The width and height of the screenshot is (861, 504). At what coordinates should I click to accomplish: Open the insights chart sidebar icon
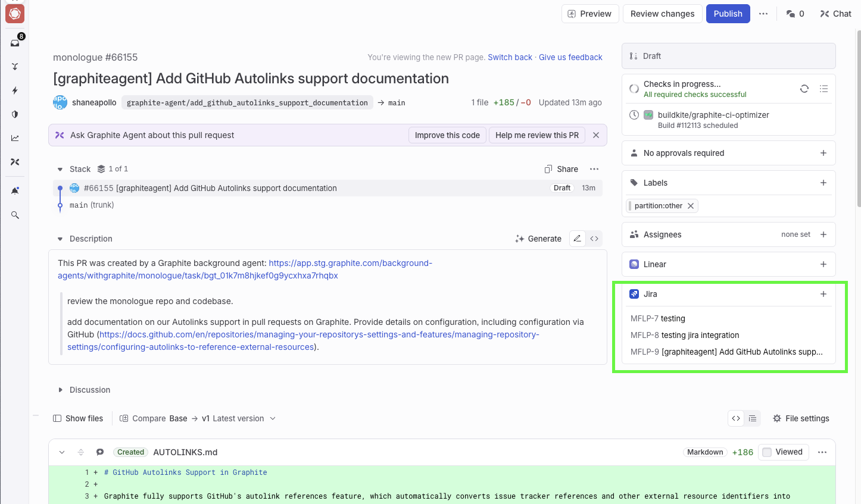[15, 138]
